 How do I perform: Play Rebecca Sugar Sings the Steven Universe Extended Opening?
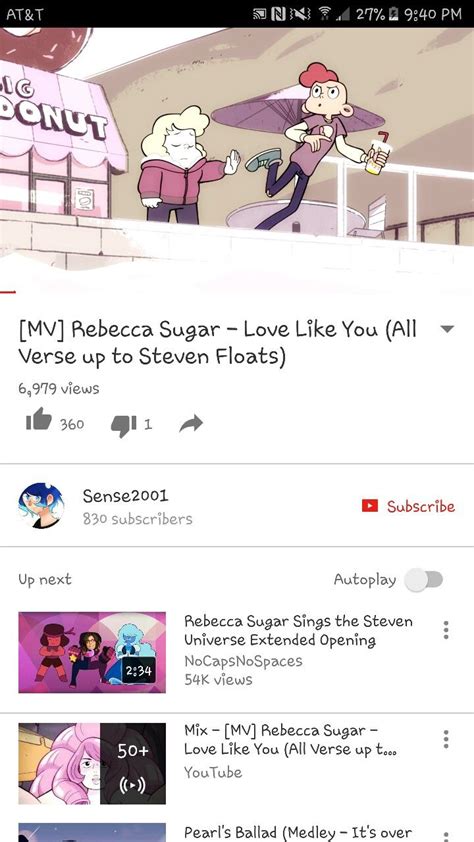click(x=298, y=630)
